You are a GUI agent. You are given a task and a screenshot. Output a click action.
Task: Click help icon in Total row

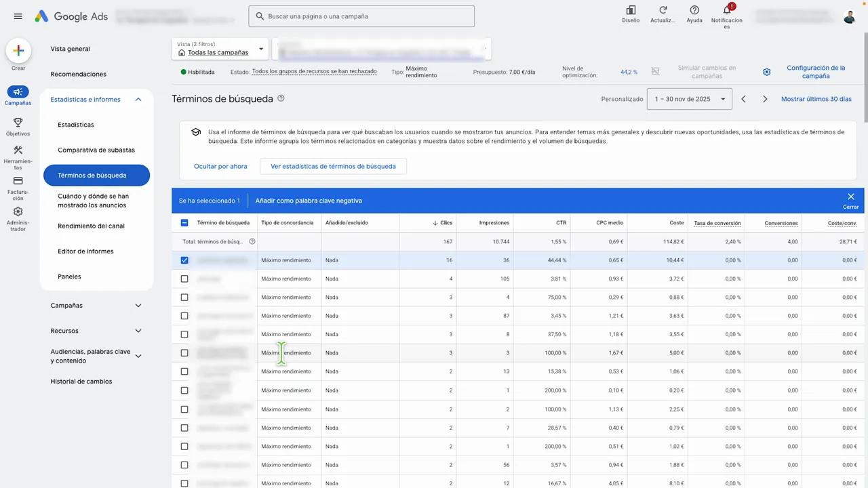[x=252, y=241]
